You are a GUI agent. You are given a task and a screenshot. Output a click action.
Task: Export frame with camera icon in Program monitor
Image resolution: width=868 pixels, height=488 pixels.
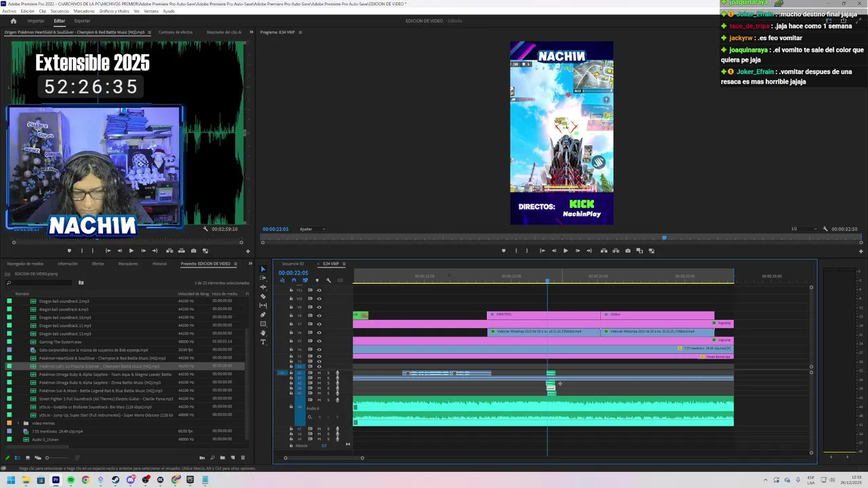[x=628, y=251]
